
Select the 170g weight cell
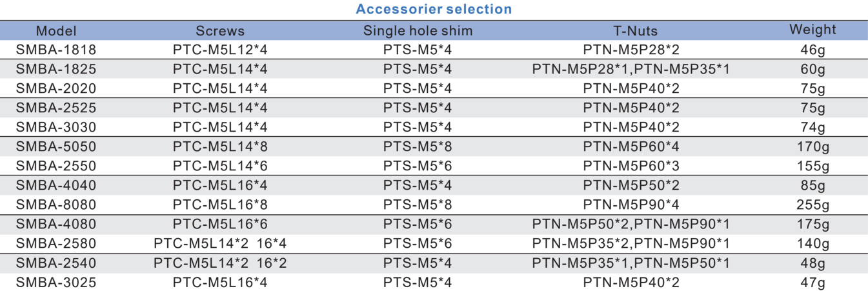click(x=812, y=146)
